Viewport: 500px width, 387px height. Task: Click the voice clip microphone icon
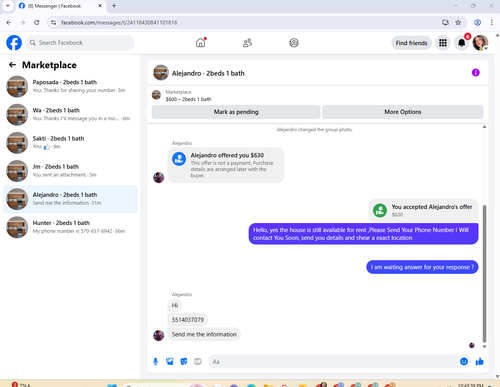point(155,361)
